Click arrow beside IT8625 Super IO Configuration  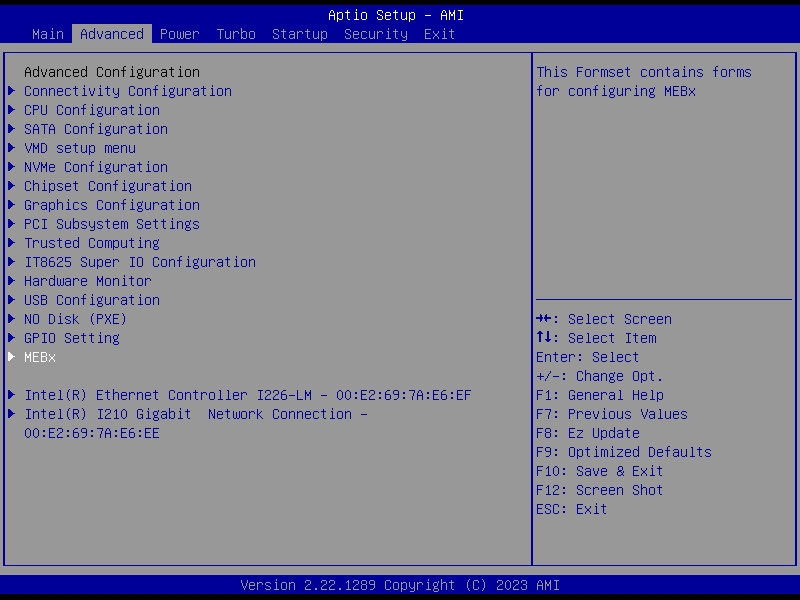tap(12, 262)
